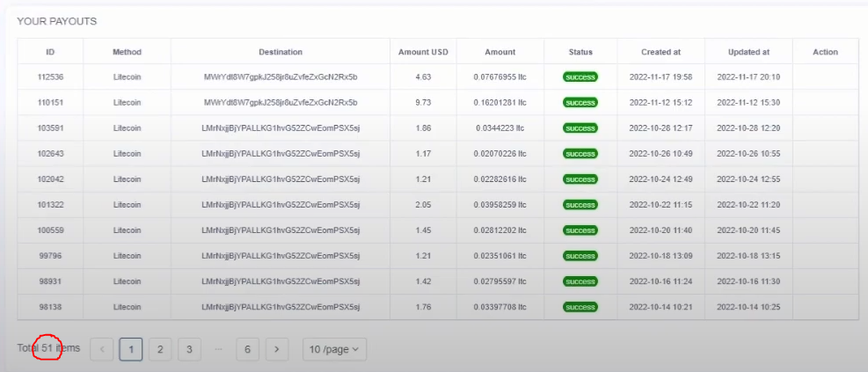Select payout ID 110151
This screenshot has width=868, height=372.
(50, 102)
